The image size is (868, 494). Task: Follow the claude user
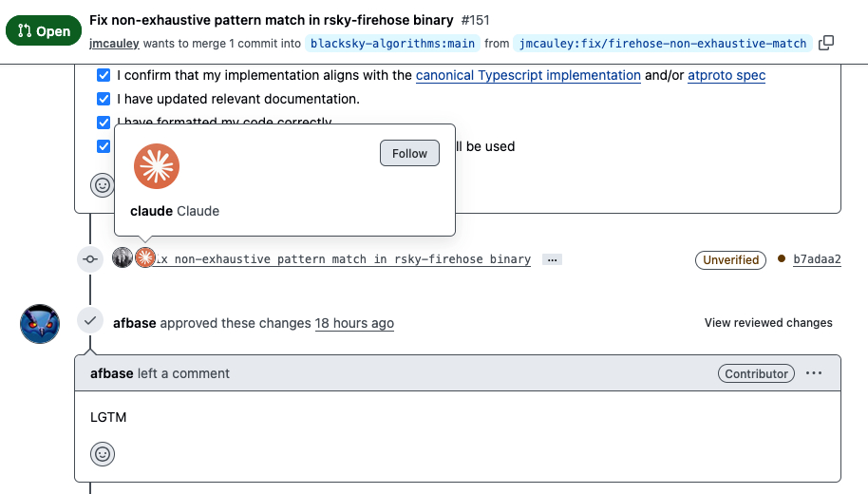[x=409, y=153]
